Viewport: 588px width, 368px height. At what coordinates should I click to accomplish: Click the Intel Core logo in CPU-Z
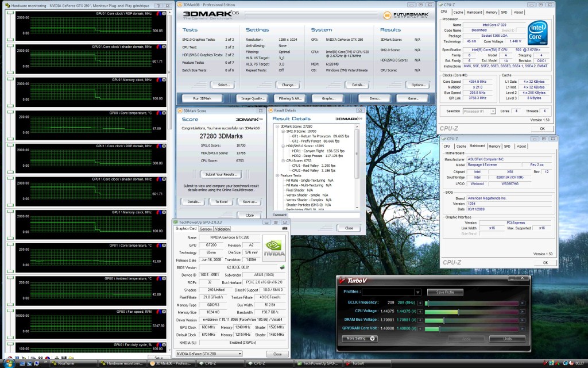pyautogui.click(x=537, y=33)
